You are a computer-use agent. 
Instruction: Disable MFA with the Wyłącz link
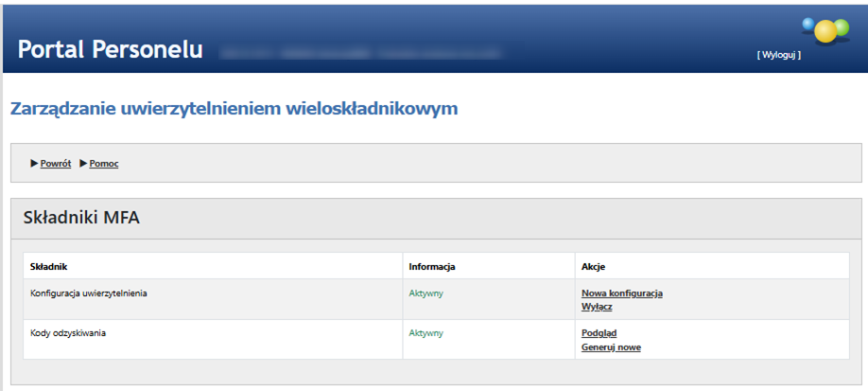(597, 308)
